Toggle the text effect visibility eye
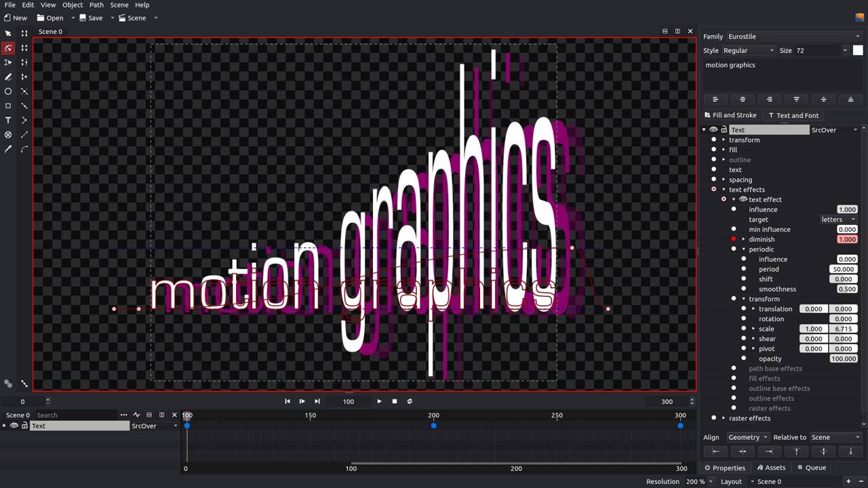 coord(743,199)
